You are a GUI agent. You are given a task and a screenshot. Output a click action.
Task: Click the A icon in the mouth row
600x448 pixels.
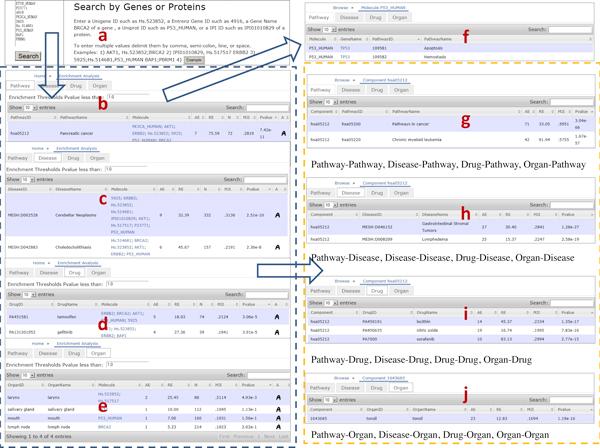point(278,418)
